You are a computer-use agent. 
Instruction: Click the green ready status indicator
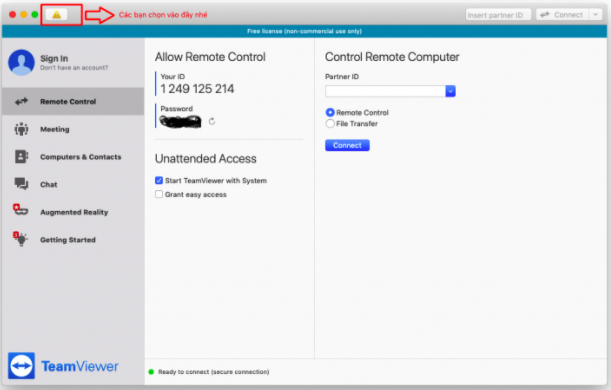(151, 372)
